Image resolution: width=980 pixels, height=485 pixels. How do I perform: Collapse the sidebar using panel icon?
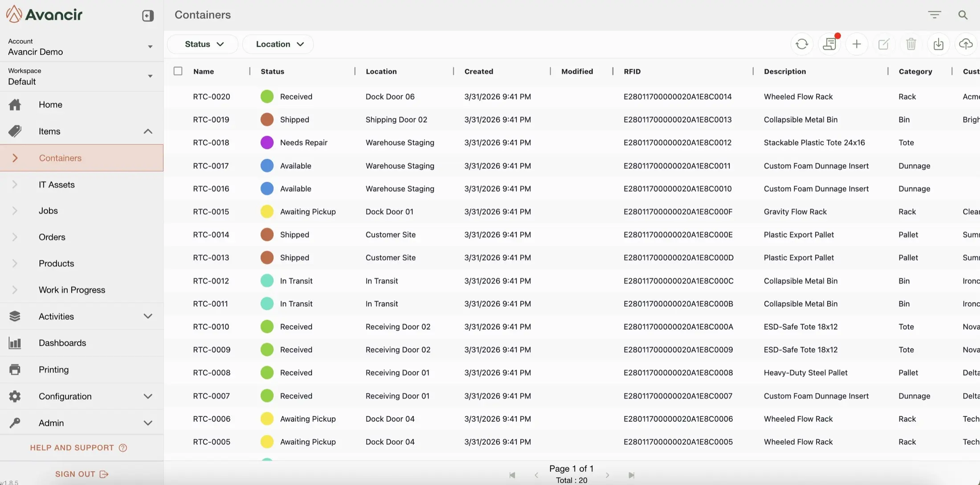(148, 16)
